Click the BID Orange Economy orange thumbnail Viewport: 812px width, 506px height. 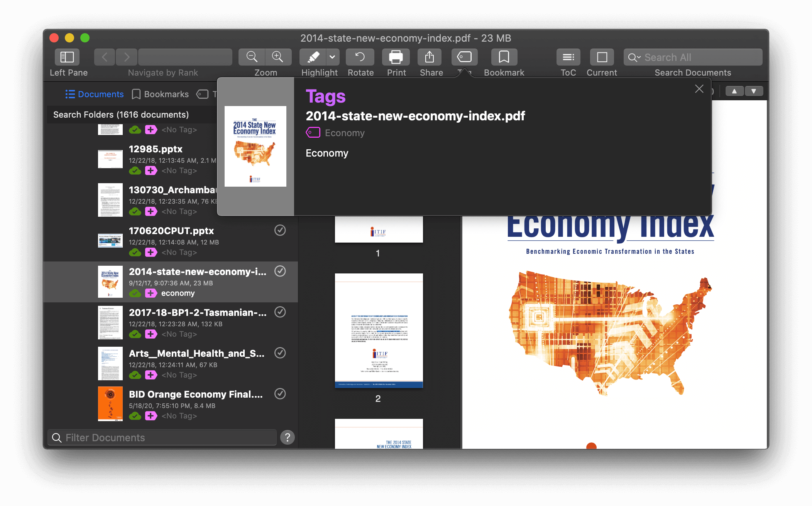pyautogui.click(x=110, y=403)
